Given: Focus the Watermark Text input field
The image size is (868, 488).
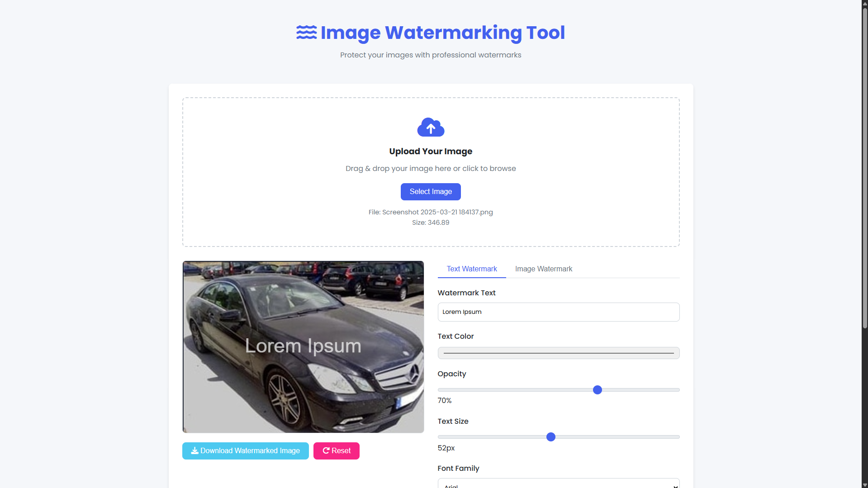Looking at the screenshot, I should click(x=559, y=312).
